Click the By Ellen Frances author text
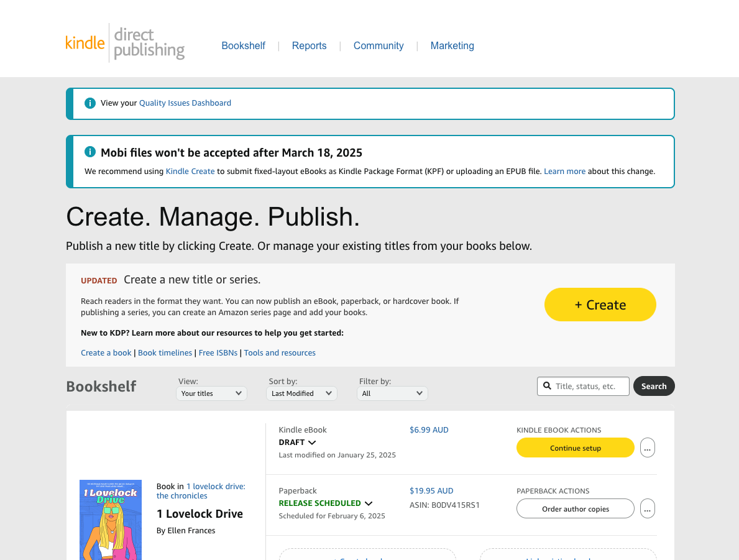Image resolution: width=739 pixels, height=560 pixels. tap(186, 530)
